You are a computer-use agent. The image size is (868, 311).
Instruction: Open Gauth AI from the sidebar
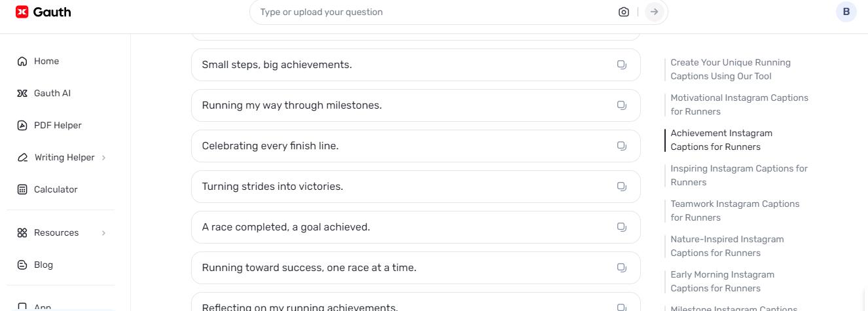click(52, 93)
